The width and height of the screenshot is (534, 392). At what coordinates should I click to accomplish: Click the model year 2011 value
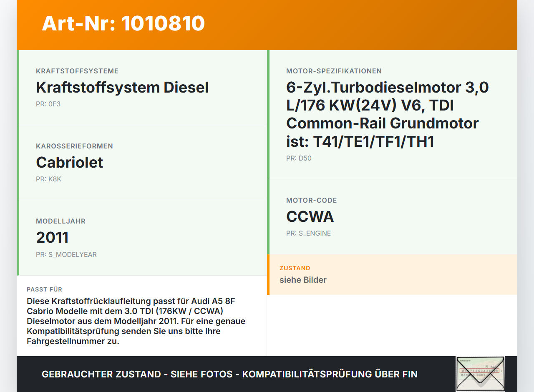coord(52,237)
